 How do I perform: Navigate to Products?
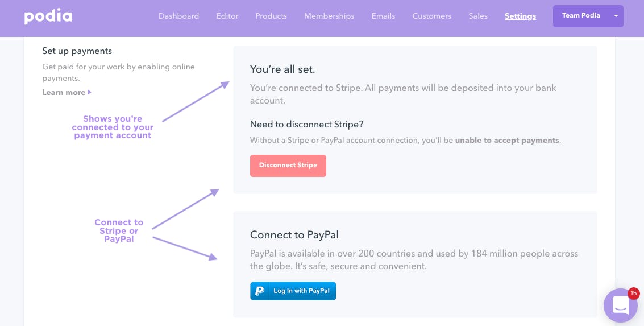tap(271, 16)
